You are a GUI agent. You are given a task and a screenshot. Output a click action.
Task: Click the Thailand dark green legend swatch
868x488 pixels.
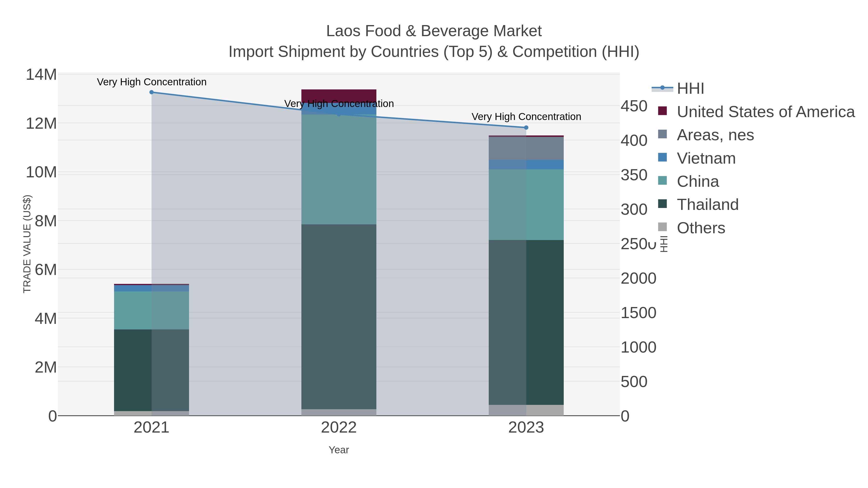[x=663, y=204]
